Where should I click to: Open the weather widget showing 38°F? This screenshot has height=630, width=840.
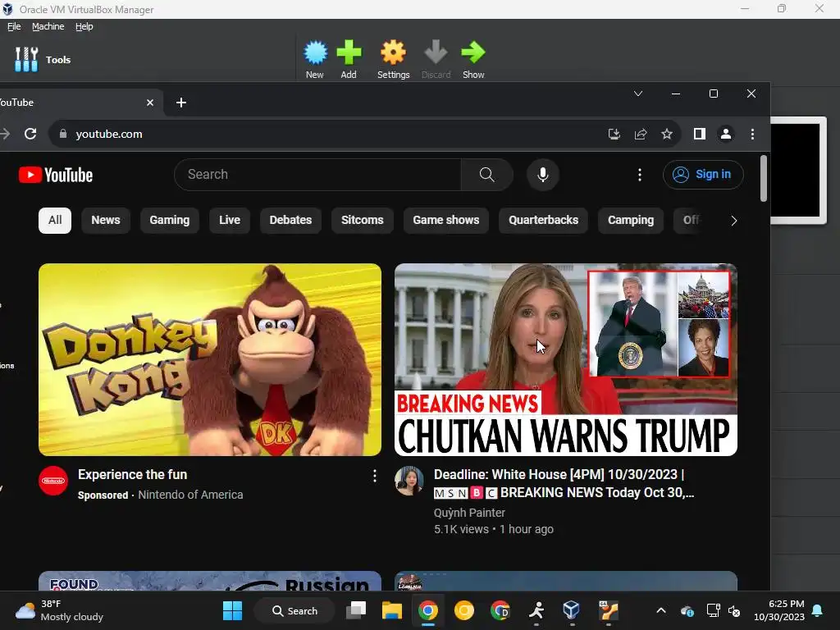pyautogui.click(x=59, y=610)
